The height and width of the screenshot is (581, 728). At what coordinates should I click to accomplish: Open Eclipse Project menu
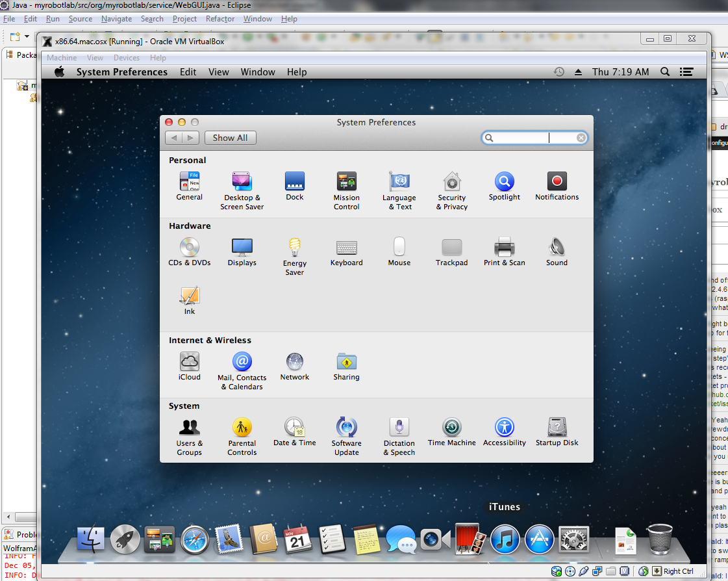(x=184, y=19)
